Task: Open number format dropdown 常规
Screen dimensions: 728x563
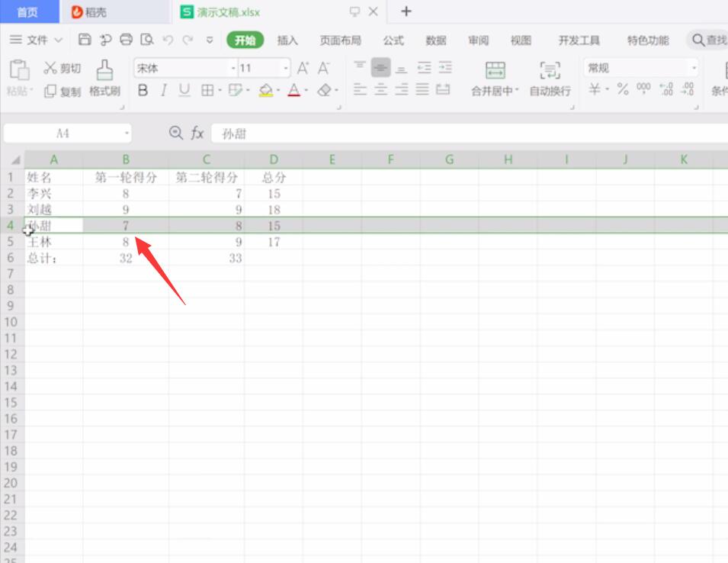Action: tap(694, 68)
